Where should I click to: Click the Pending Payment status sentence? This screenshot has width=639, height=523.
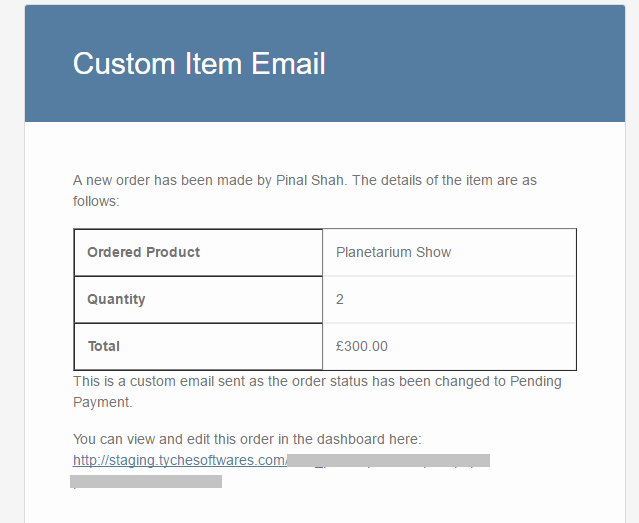click(x=317, y=391)
